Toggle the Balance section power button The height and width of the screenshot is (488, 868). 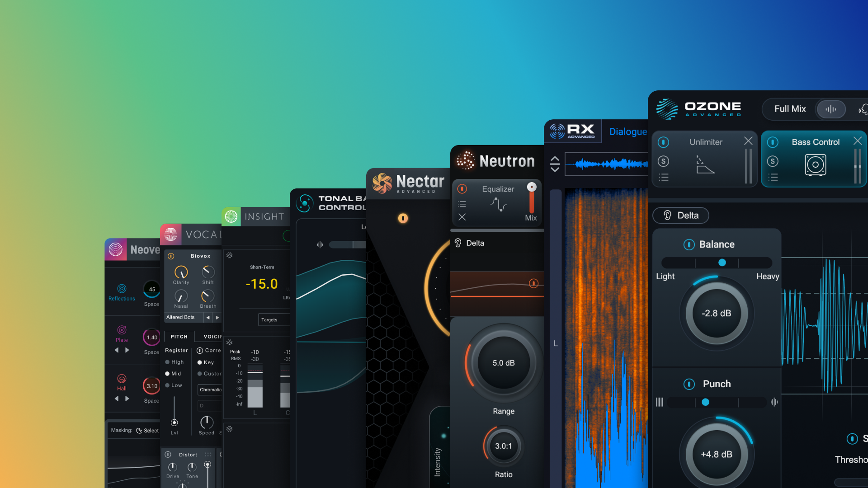689,244
